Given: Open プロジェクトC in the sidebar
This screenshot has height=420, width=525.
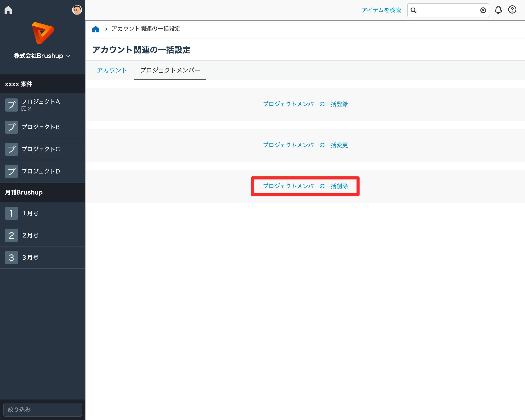Looking at the screenshot, I should [x=43, y=149].
